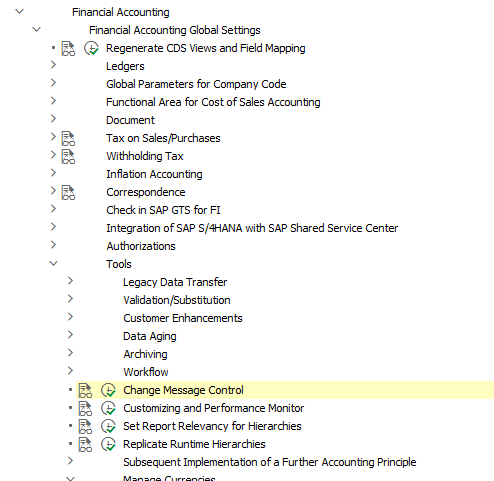Open documentation icon for Tax on Sales/Purchases
The height and width of the screenshot is (481, 494).
(68, 138)
